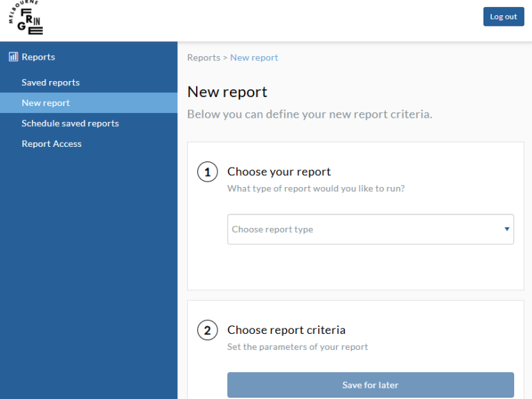
Task: Click the New report breadcrumb link
Action: point(254,57)
